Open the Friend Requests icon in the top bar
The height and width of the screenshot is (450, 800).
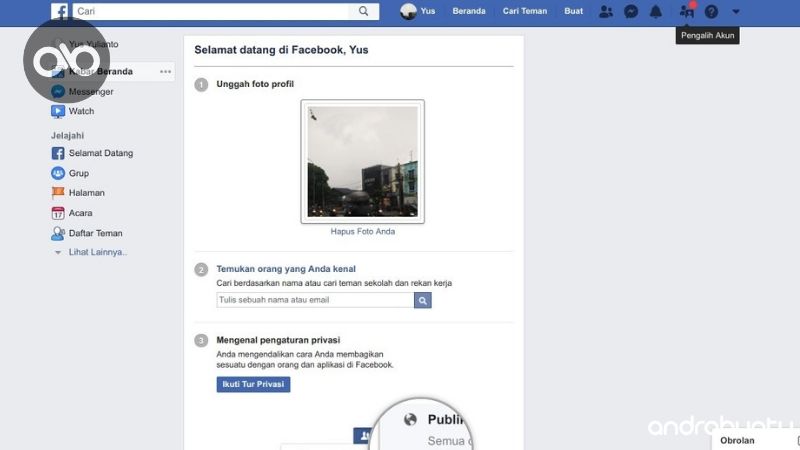pyautogui.click(x=606, y=11)
